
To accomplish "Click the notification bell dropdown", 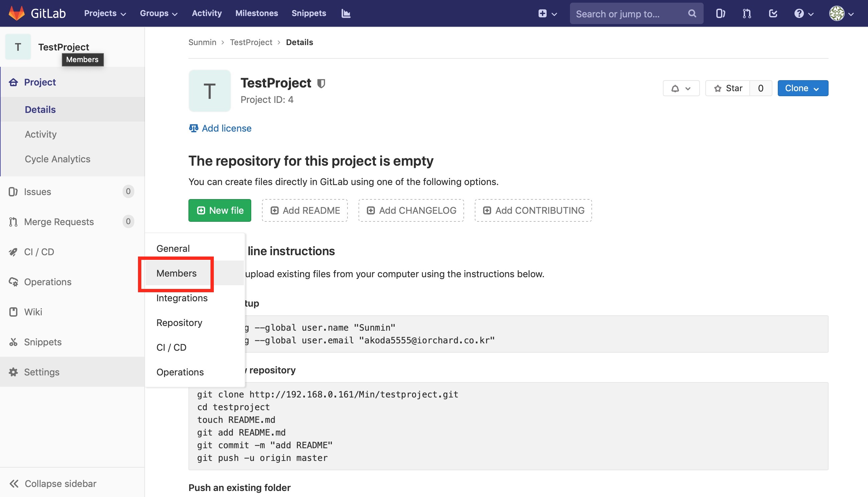I will click(x=681, y=89).
